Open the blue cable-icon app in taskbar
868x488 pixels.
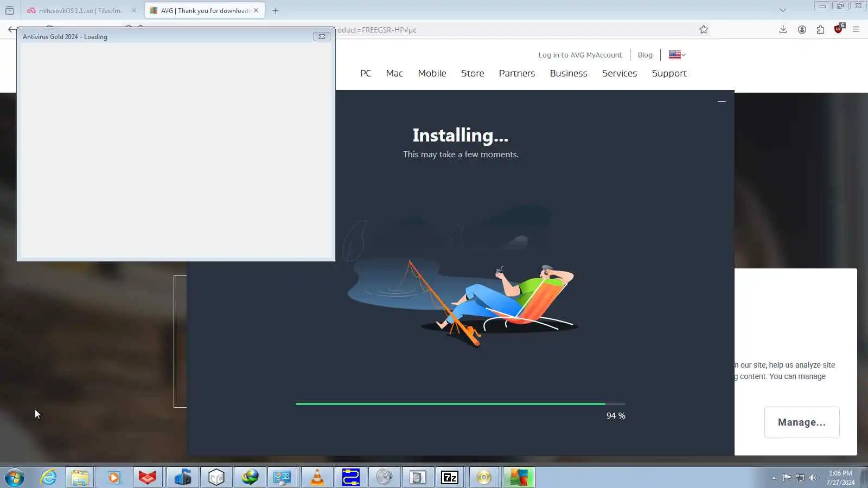[350, 477]
